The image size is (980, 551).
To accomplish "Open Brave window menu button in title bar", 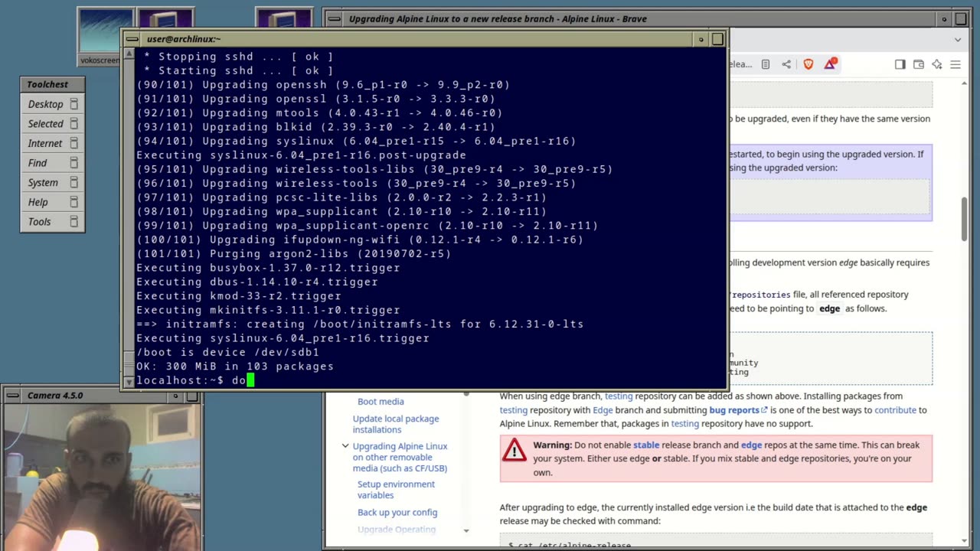I will click(334, 19).
